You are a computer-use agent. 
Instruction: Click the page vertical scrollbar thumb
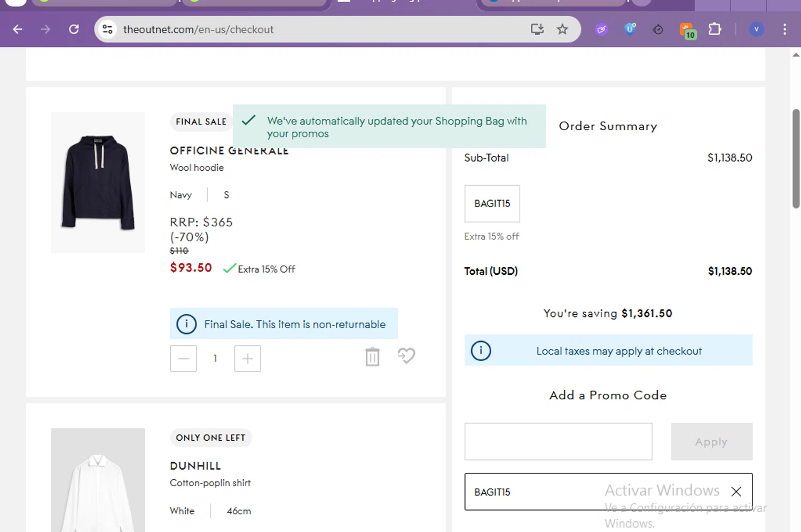[x=796, y=158]
